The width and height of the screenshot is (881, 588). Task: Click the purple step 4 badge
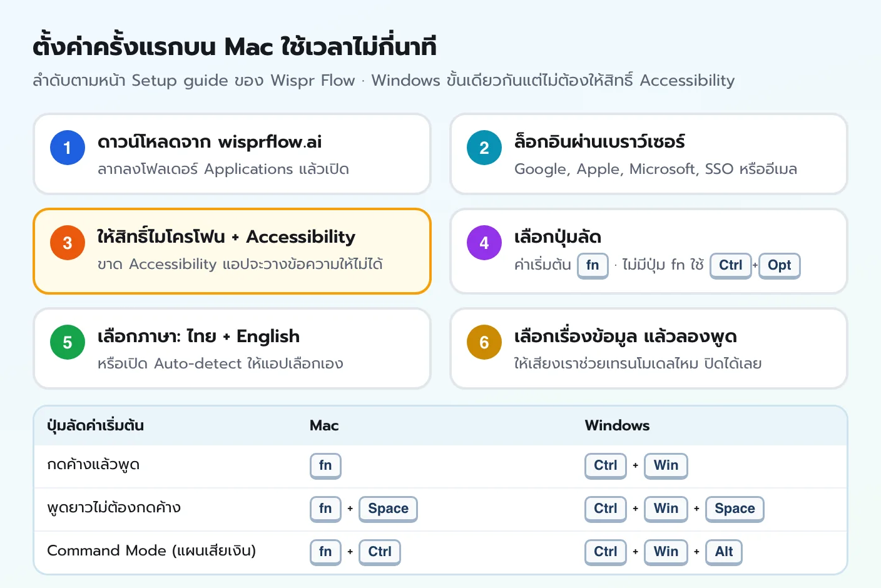click(484, 243)
